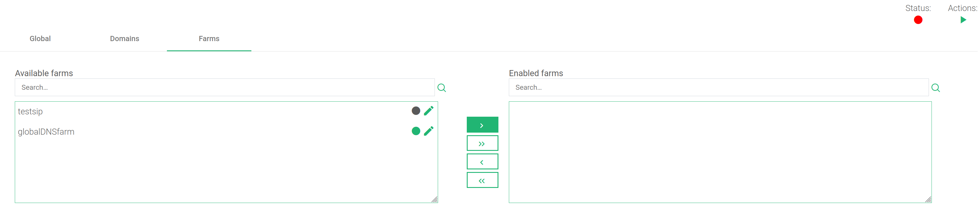Edit the globalDNSfarm with pencil icon
Viewport: 980px width, 216px height.
(429, 131)
